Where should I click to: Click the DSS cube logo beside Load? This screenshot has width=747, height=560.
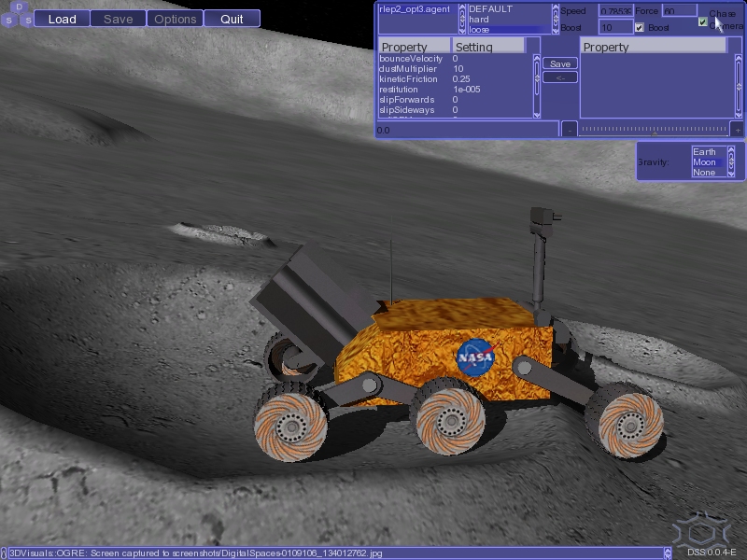[18, 14]
